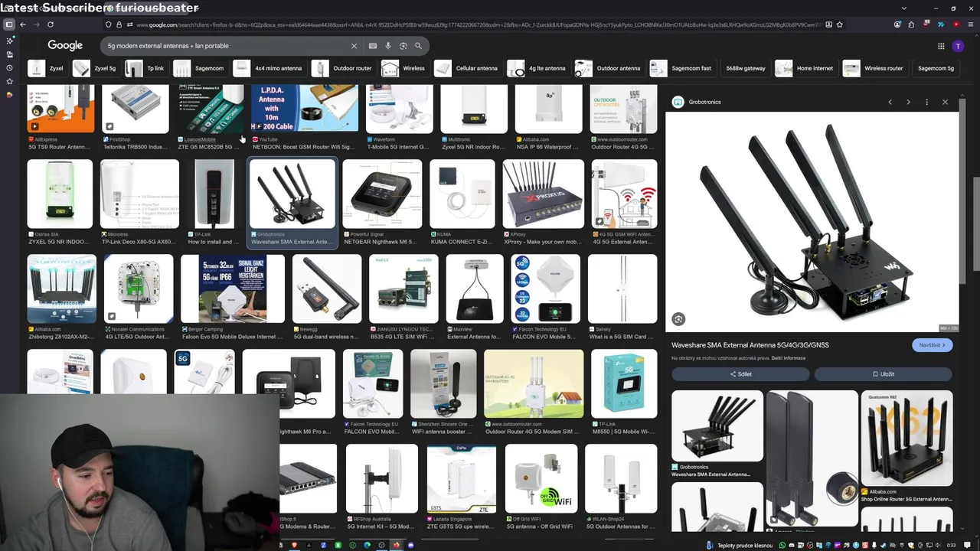
Task: Open the Discord icon in the taskbar
Action: point(410,545)
